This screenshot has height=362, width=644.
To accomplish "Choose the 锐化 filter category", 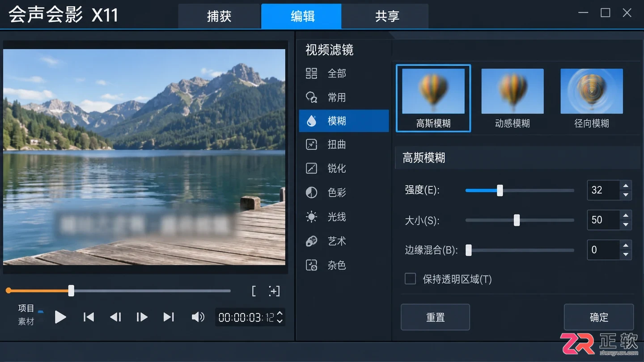I will pyautogui.click(x=344, y=168).
